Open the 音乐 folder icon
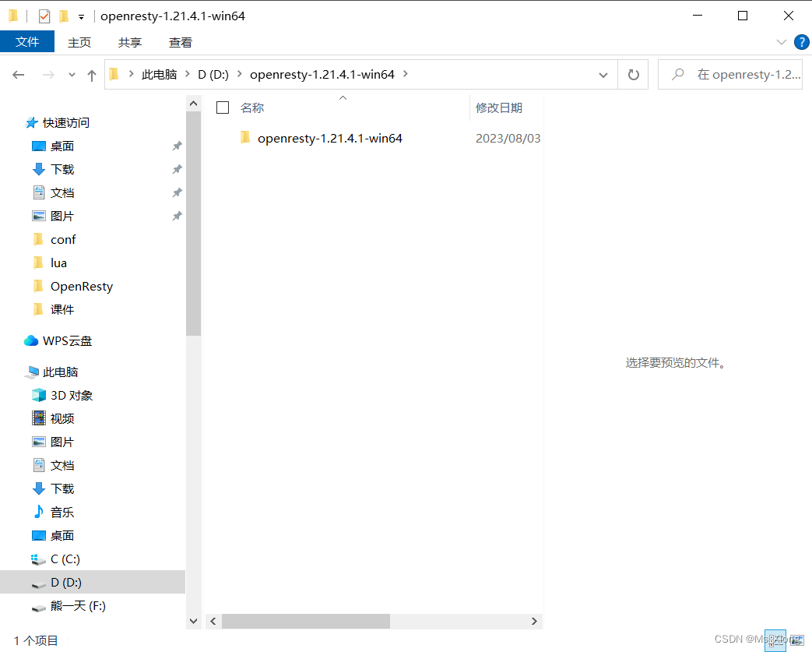Viewport: 812px width, 652px height. point(38,512)
